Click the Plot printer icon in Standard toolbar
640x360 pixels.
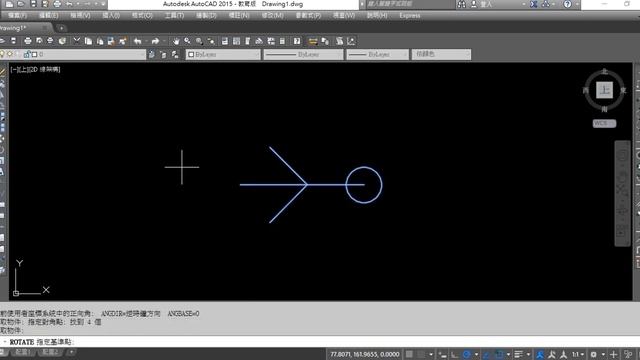pyautogui.click(x=28, y=41)
